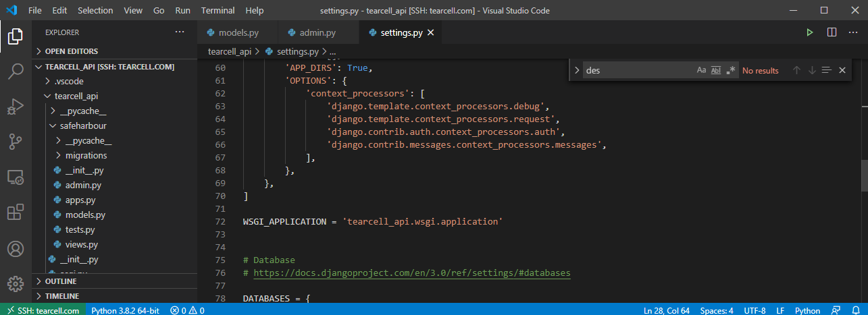Toggle Match Whole Word in find
Viewport: 868px width, 315px height.
coord(716,70)
